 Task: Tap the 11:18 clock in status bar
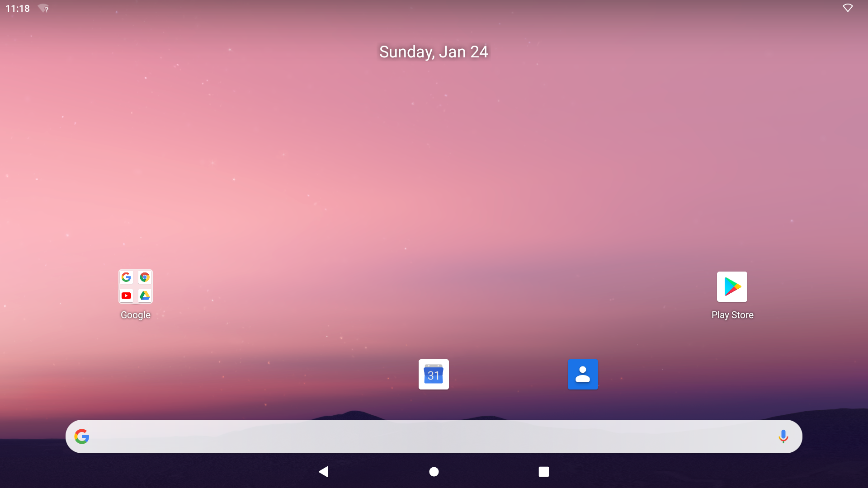click(18, 9)
